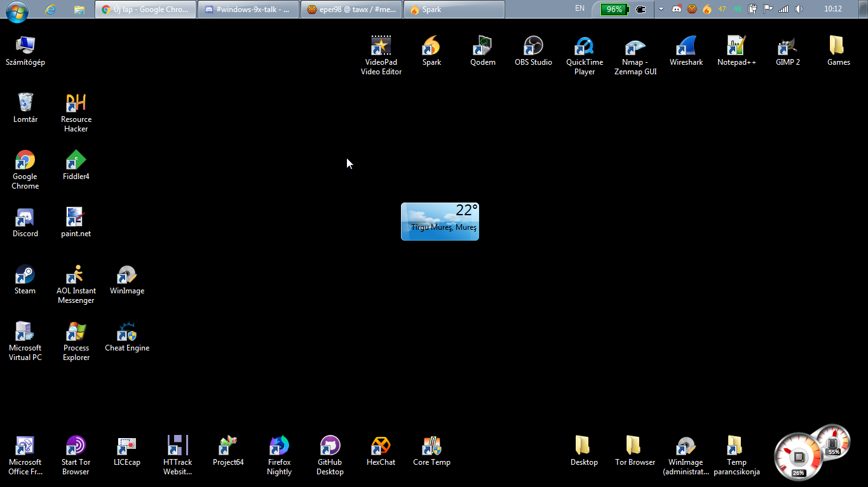868x487 pixels.
Task: Select the Firefox Nightly shortcut
Action: (280, 455)
